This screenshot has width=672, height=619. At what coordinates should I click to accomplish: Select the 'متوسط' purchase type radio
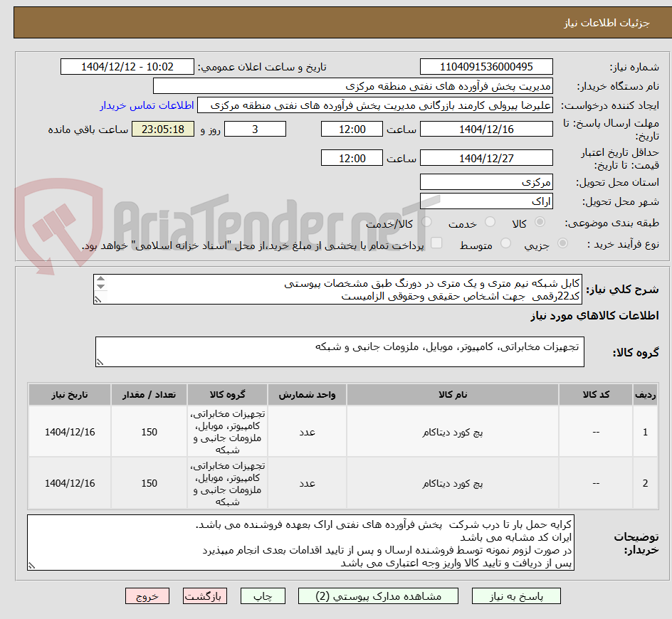(505, 243)
